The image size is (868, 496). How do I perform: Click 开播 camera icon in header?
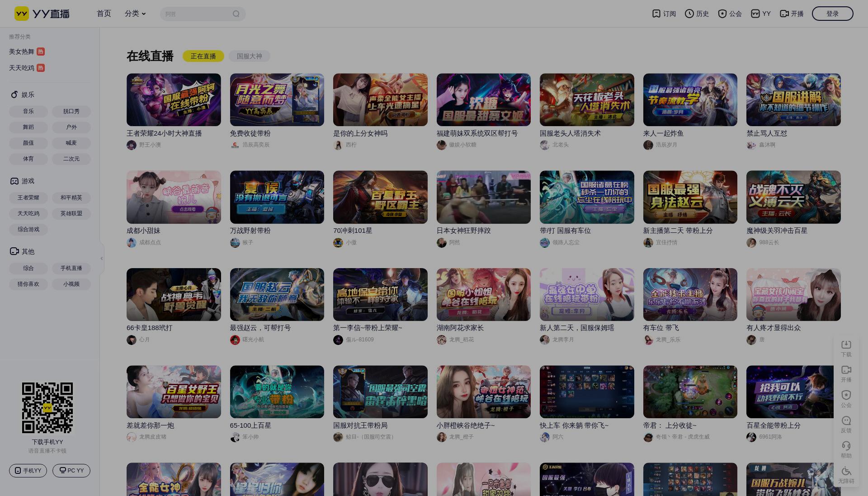tap(784, 14)
